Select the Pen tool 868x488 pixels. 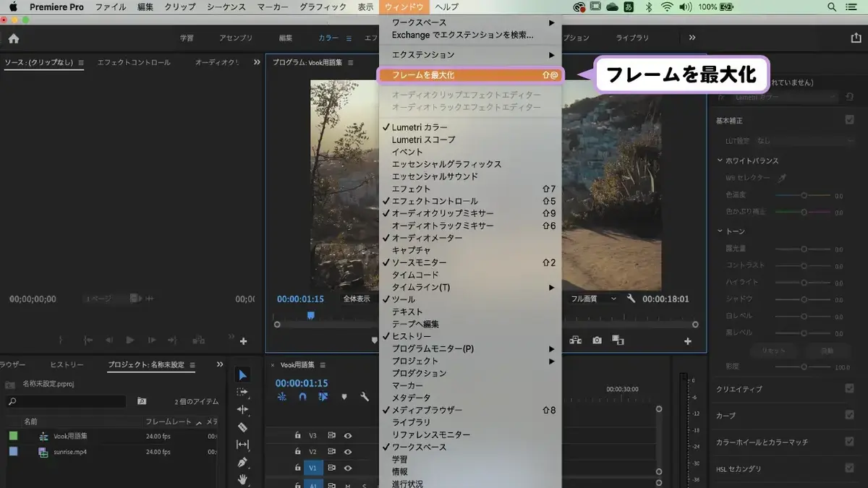click(243, 462)
